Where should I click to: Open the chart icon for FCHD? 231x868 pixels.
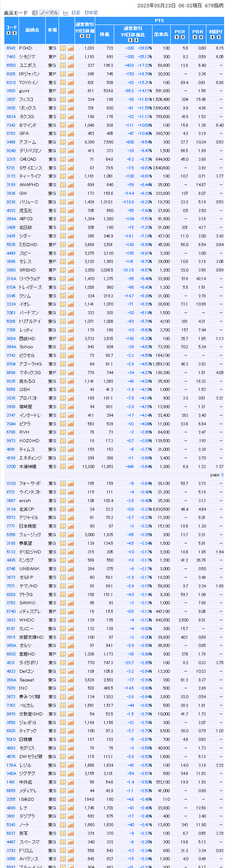coord(71,48)
